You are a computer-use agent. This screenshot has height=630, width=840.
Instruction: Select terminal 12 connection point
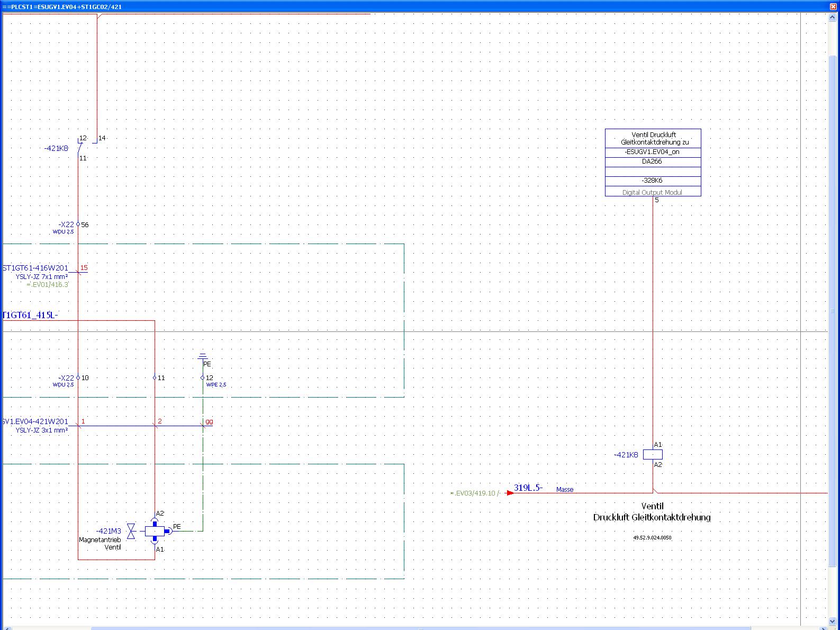pyautogui.click(x=203, y=377)
